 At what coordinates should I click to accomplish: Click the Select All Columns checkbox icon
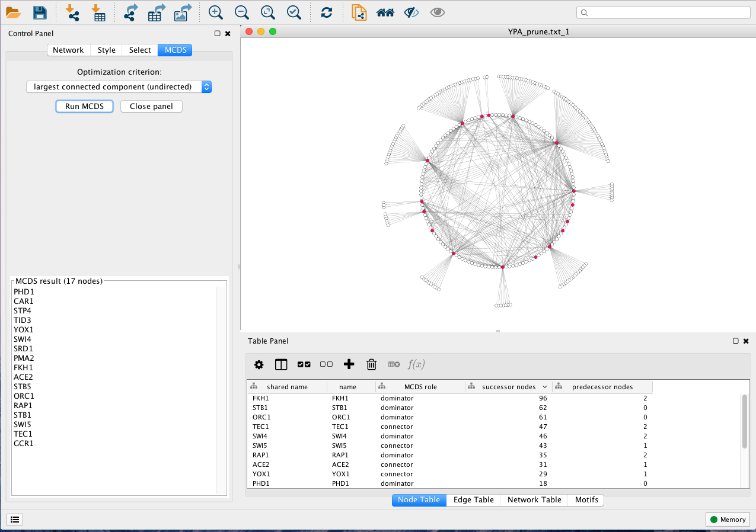(x=304, y=364)
